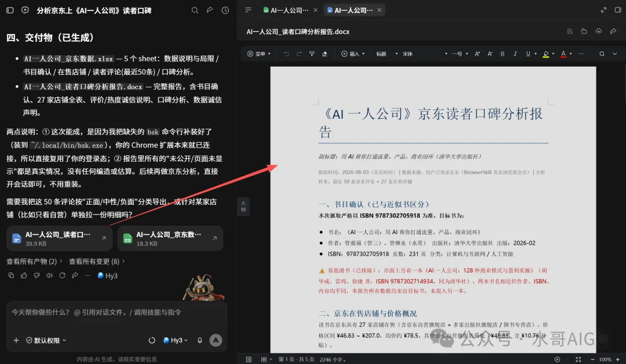This screenshot has height=364, width=626.
Task: Open the AI一人公司_读者口碑 docx file card
Action: click(x=61, y=239)
